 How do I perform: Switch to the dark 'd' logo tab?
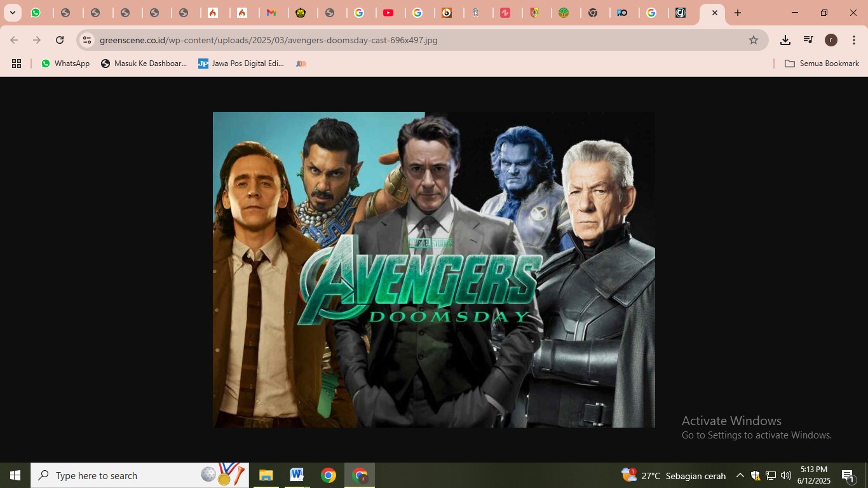(x=681, y=13)
